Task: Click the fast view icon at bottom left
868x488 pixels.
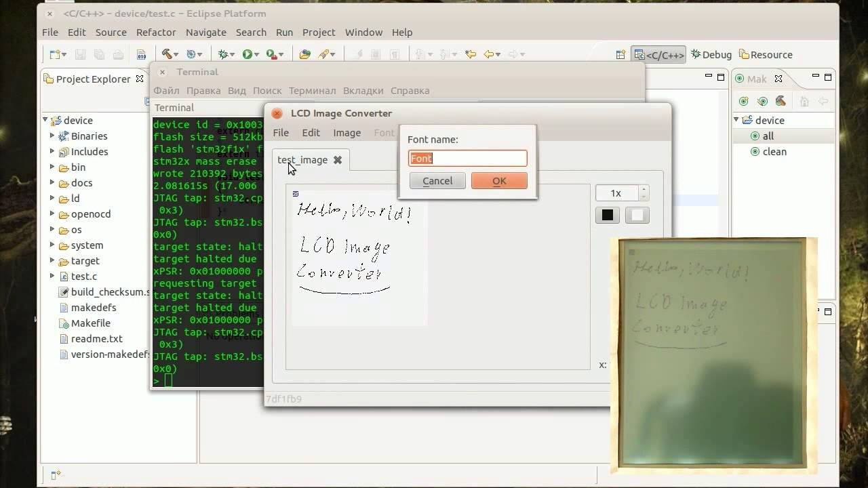Action: click(x=56, y=474)
